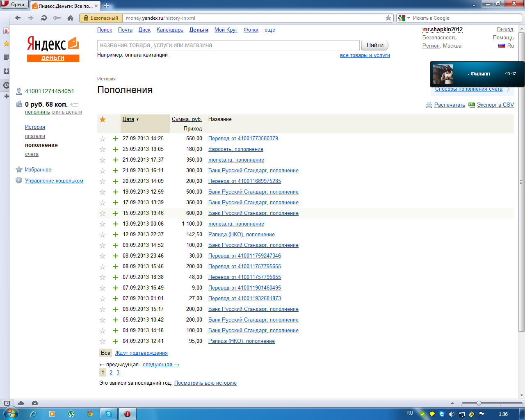Open the Opera main menu button
Screen dimensions: 525x420
click(14, 5)
